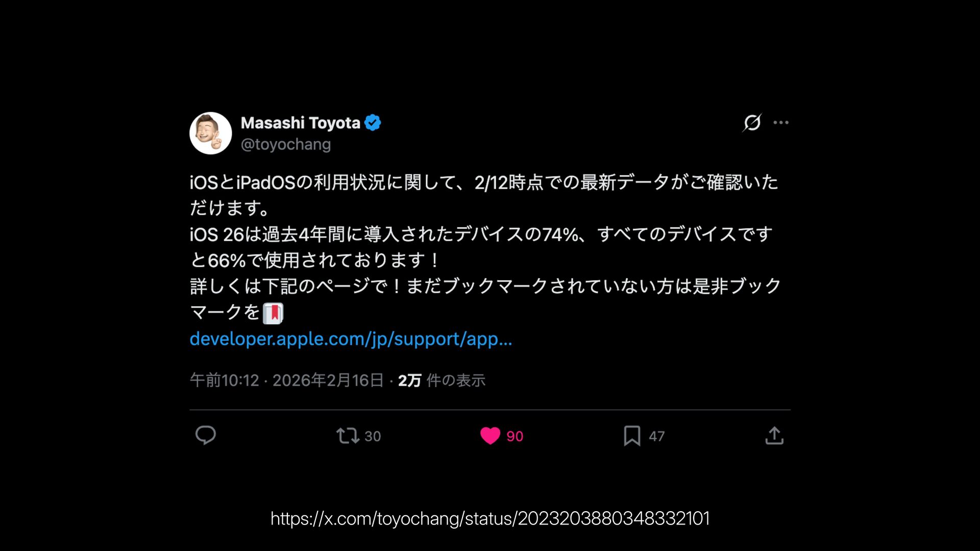
Task: Click the post timestamp 午前10:12
Action: [225, 380]
